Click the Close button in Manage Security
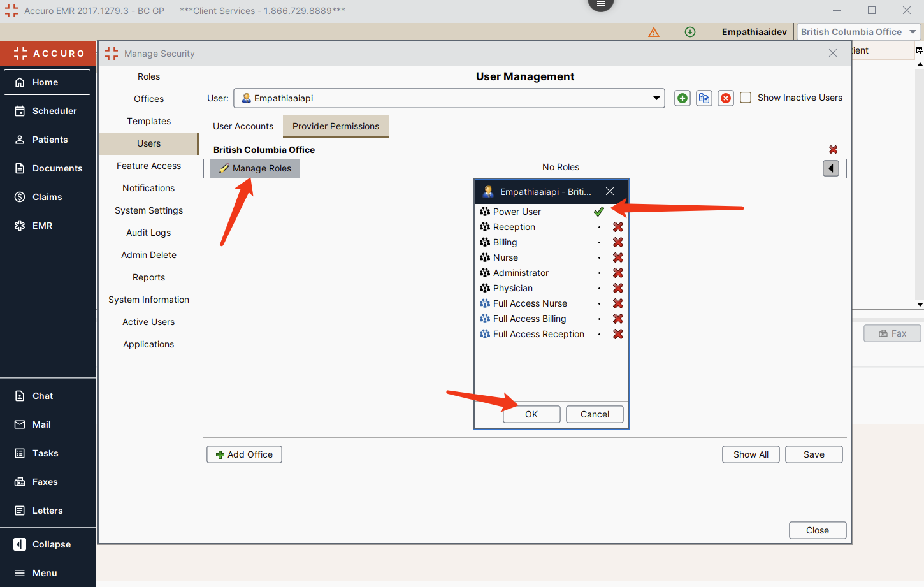Viewport: 924px width, 587px height. 818,530
